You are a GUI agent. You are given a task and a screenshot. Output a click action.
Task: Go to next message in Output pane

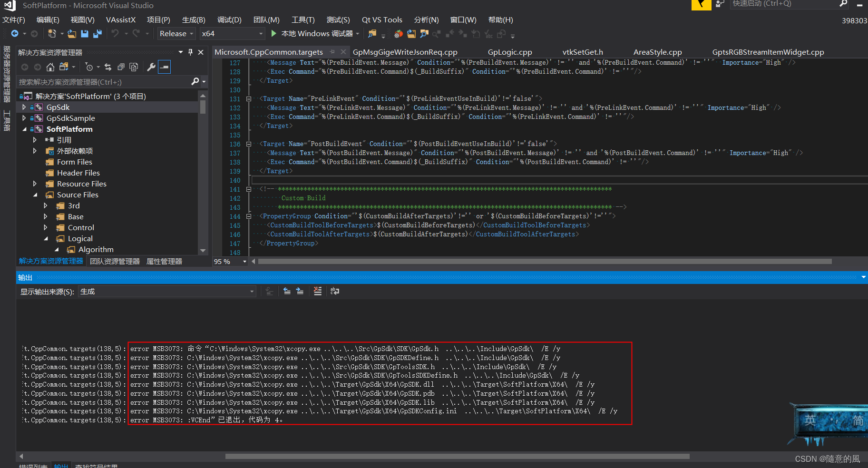click(x=300, y=291)
